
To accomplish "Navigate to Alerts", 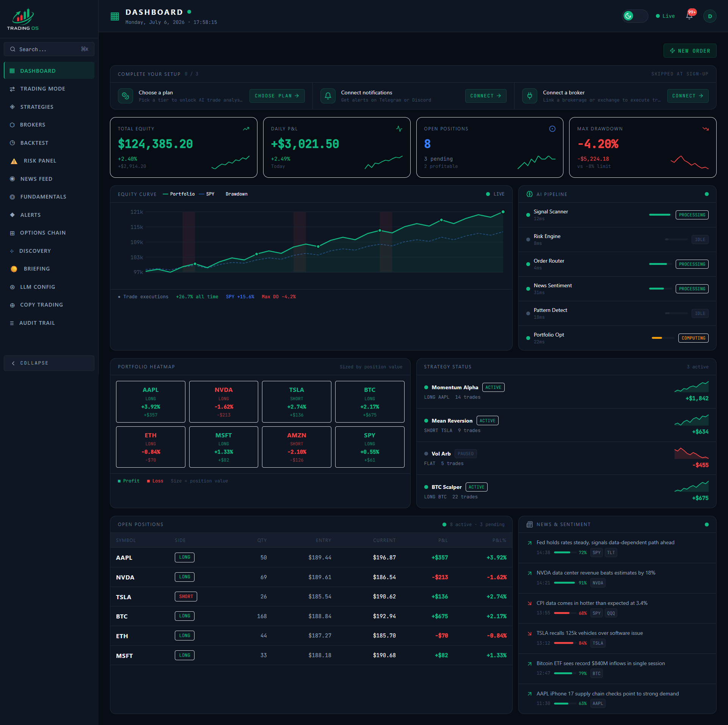I will pyautogui.click(x=49, y=215).
